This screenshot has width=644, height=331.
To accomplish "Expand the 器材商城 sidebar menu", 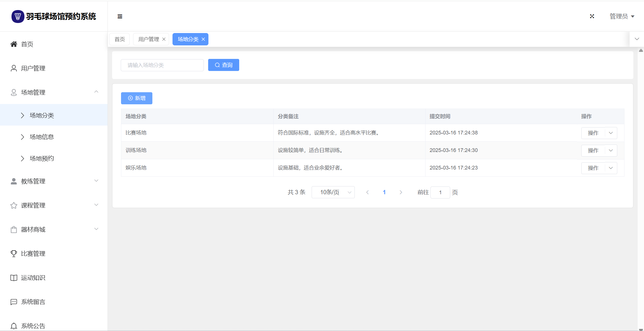I will (x=96, y=229).
